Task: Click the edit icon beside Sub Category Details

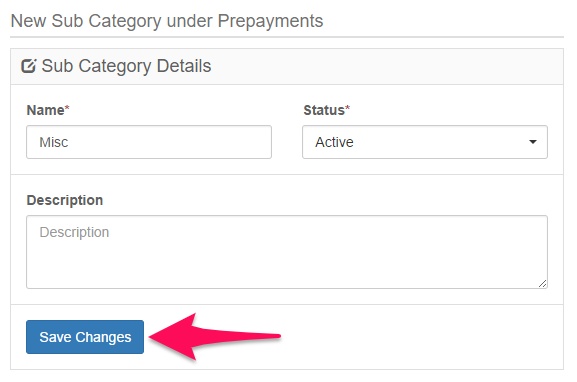Action: [29, 66]
